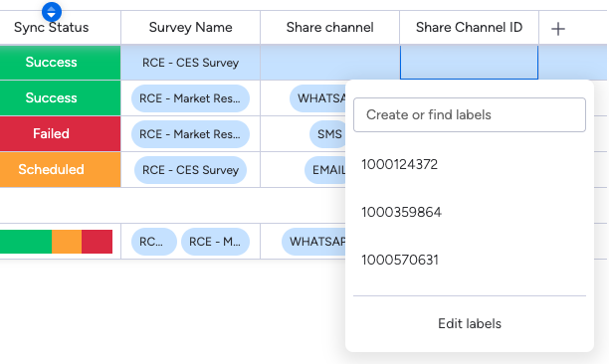The width and height of the screenshot is (609, 364).
Task: Click the orange segment of the status summary bar
Action: [67, 242]
